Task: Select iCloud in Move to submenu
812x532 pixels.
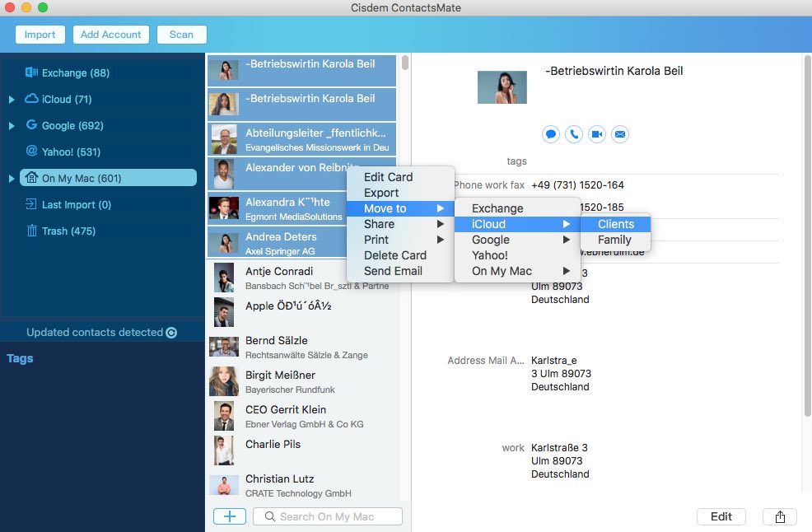Action: [x=517, y=224]
